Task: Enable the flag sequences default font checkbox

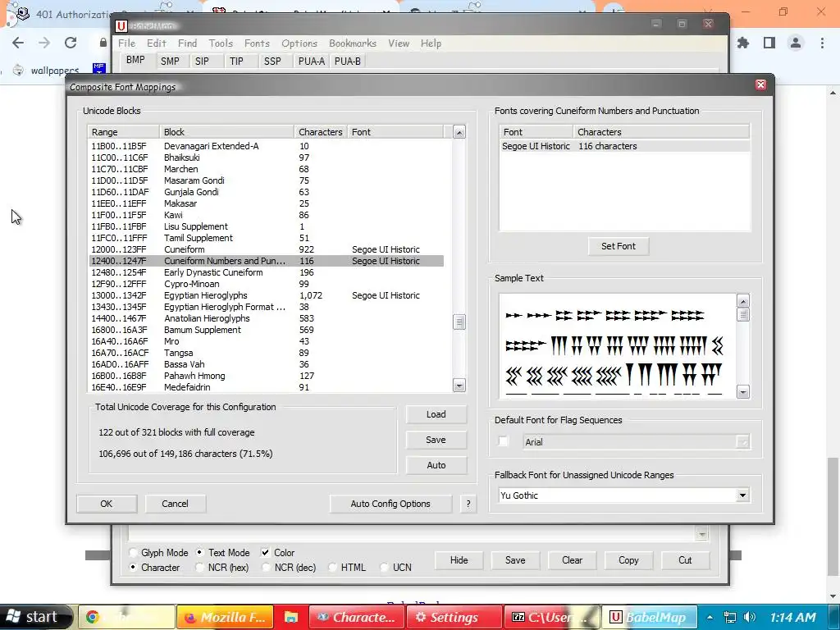Action: pyautogui.click(x=503, y=441)
